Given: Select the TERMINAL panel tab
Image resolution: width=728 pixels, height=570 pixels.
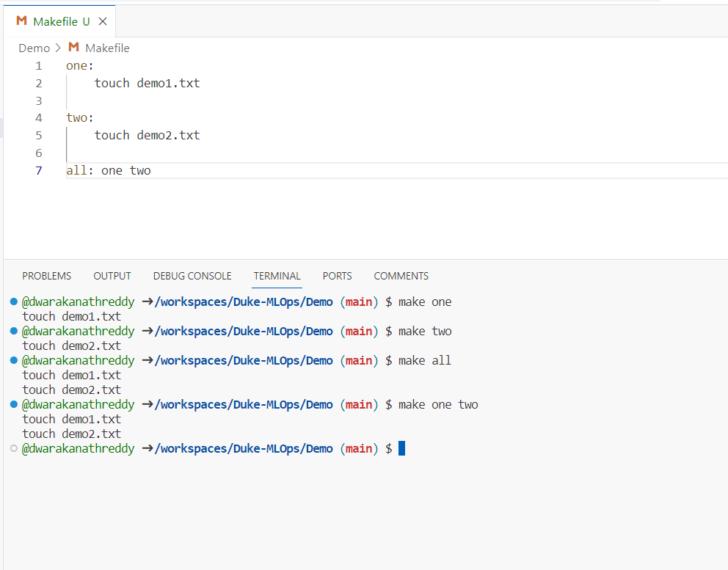Looking at the screenshot, I should click(x=277, y=276).
